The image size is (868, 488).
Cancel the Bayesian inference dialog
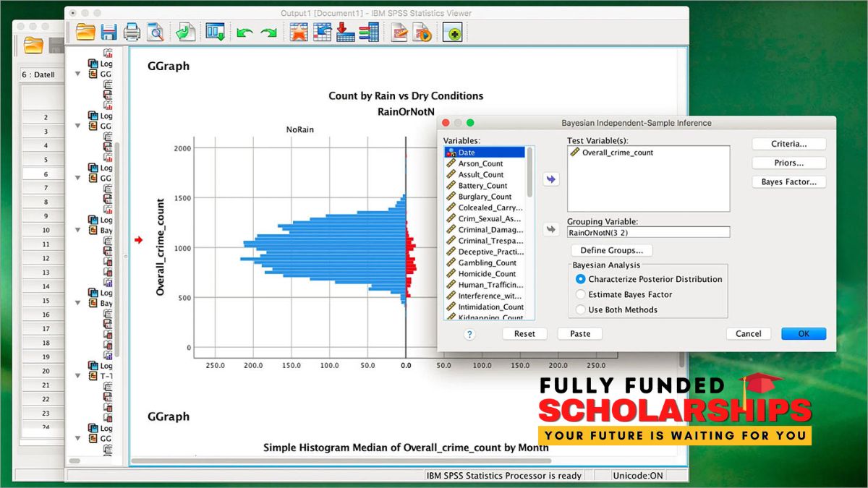tap(749, 334)
